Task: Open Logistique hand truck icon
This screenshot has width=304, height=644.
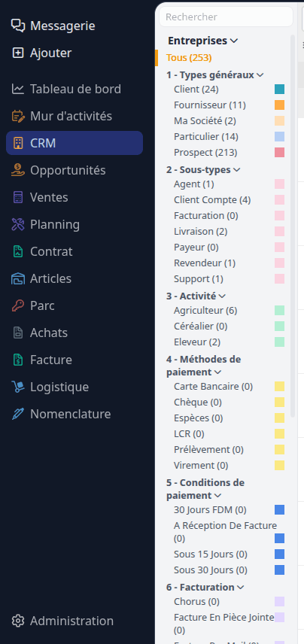Action: point(18,387)
